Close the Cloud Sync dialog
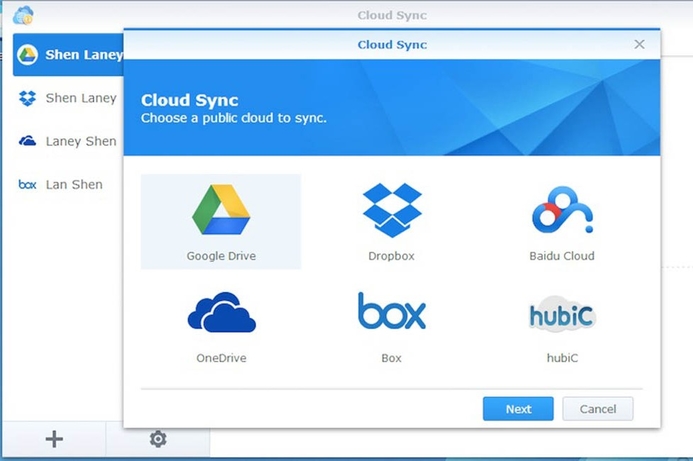The height and width of the screenshot is (461, 693). pyautogui.click(x=639, y=44)
